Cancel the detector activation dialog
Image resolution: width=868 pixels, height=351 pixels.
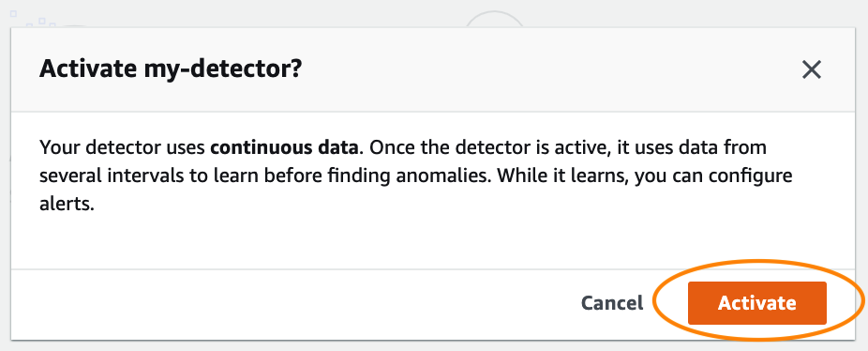[612, 303]
